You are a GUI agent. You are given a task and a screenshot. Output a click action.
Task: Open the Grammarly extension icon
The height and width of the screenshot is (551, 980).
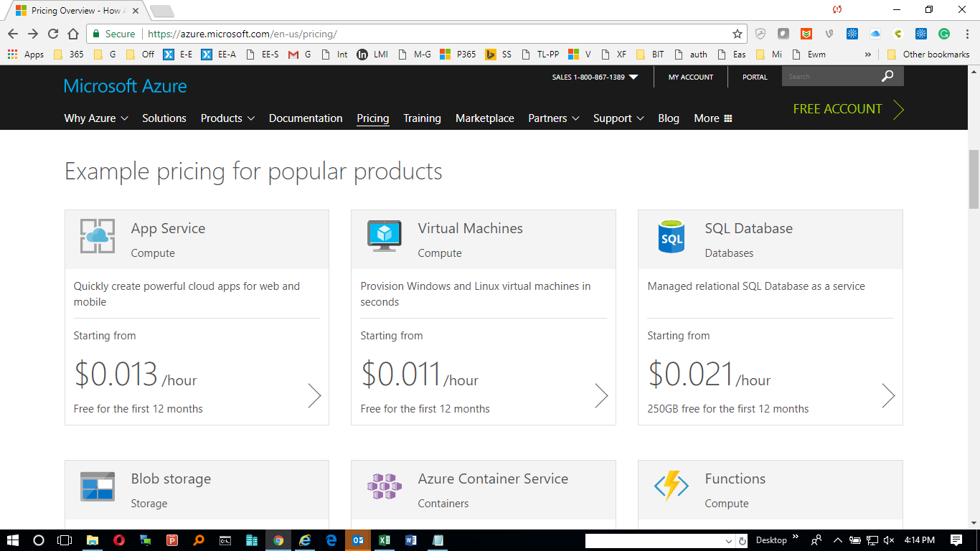coord(944,34)
